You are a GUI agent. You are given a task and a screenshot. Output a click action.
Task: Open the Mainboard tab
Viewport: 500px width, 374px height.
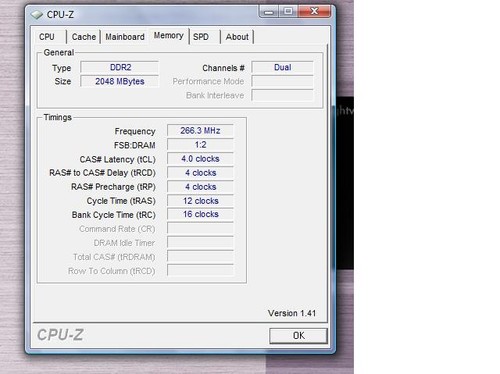[125, 37]
